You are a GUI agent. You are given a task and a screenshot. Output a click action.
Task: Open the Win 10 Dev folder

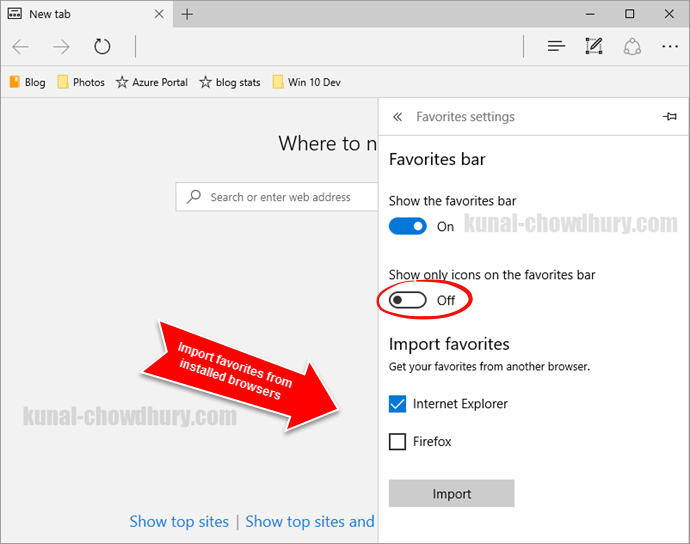pos(307,82)
